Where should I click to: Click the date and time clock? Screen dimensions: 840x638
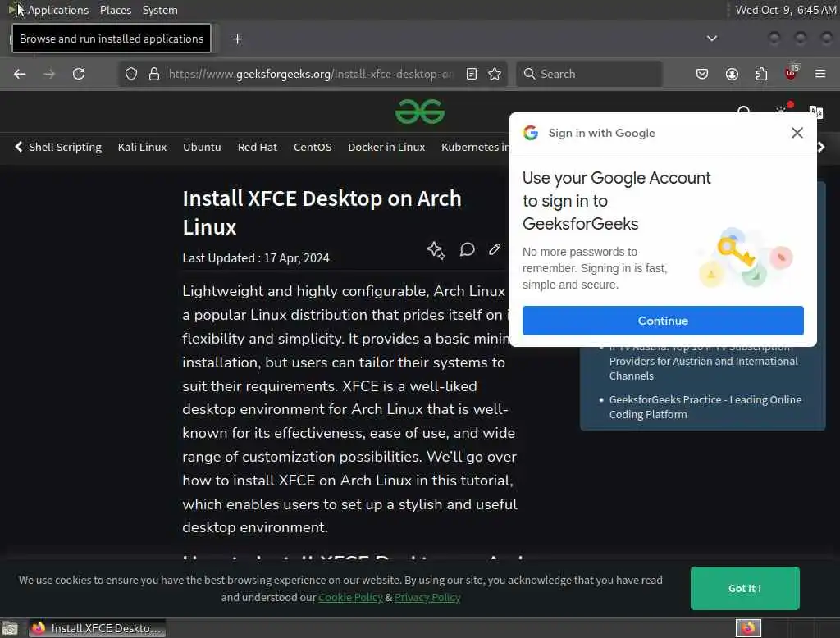pos(785,10)
